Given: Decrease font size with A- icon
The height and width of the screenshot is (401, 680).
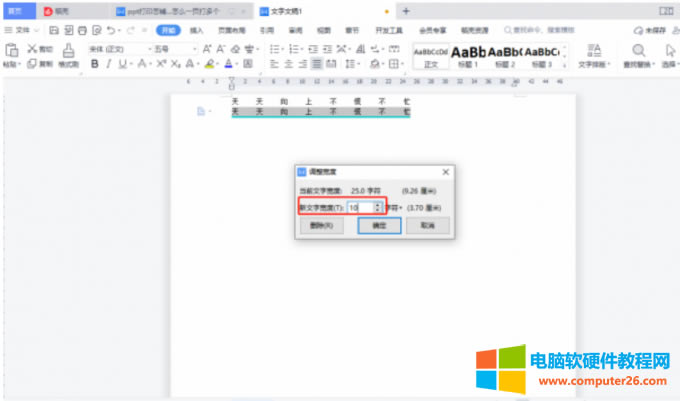Looking at the screenshot, I should tap(221, 49).
